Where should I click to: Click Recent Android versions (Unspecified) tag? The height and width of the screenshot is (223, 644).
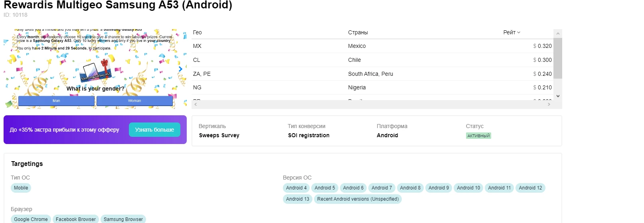click(x=358, y=199)
